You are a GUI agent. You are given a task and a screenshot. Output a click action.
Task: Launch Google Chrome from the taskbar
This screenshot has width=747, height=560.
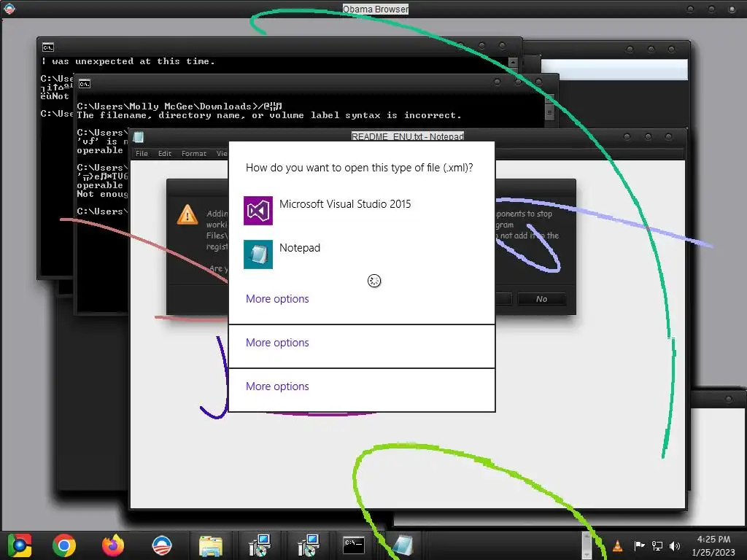[x=64, y=545]
